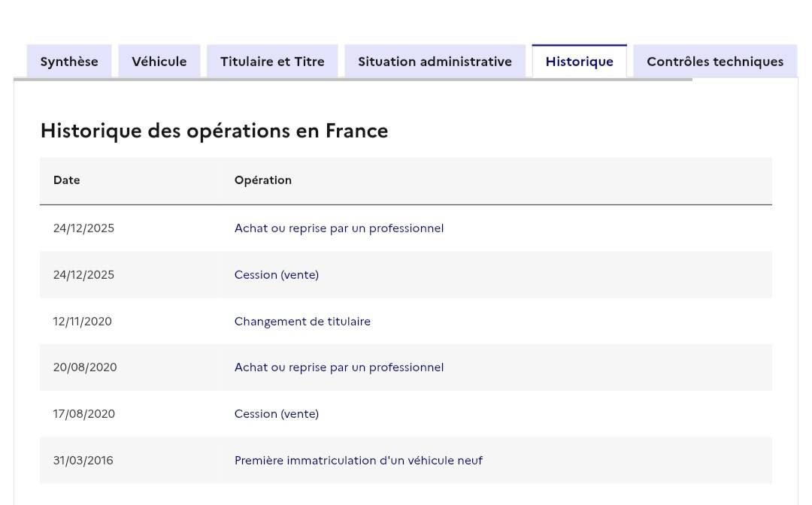The image size is (812, 505).
Task: Select Changement de titulaire operation
Action: coord(302,322)
